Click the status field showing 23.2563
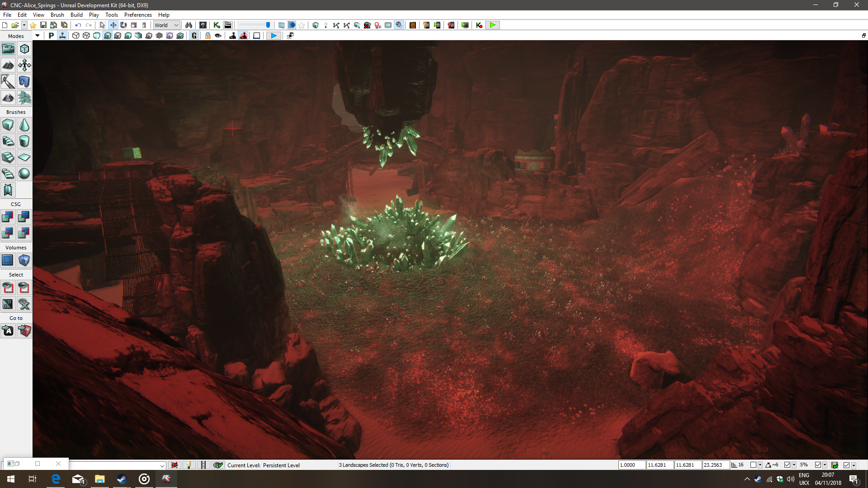The image size is (868, 488). [716, 465]
